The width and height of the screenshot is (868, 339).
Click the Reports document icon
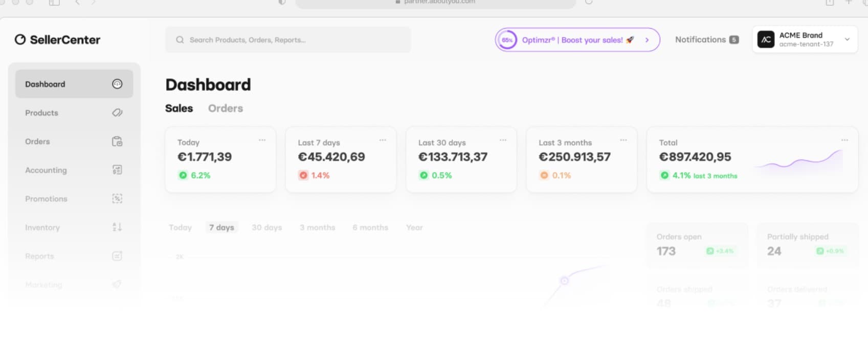pyautogui.click(x=117, y=256)
